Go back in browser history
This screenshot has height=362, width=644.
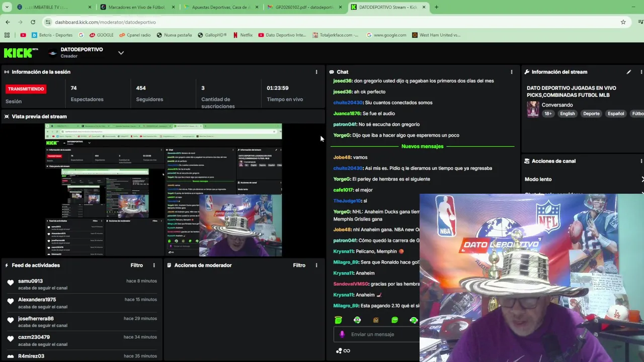point(8,22)
